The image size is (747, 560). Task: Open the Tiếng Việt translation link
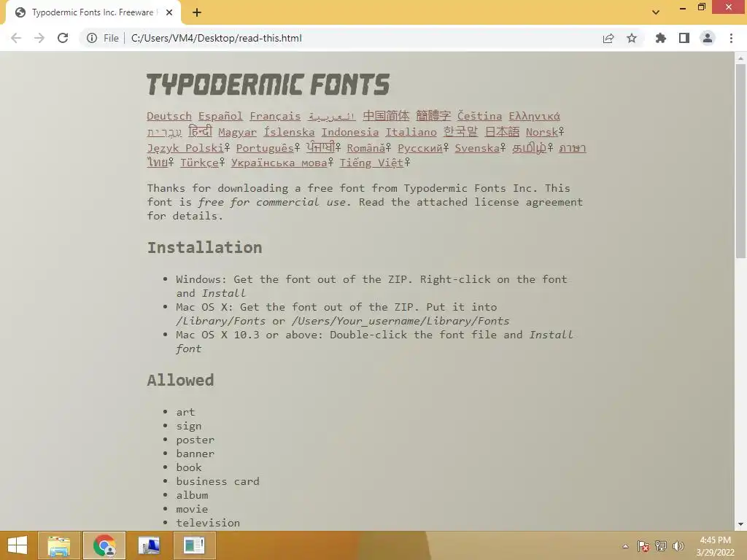click(x=371, y=163)
